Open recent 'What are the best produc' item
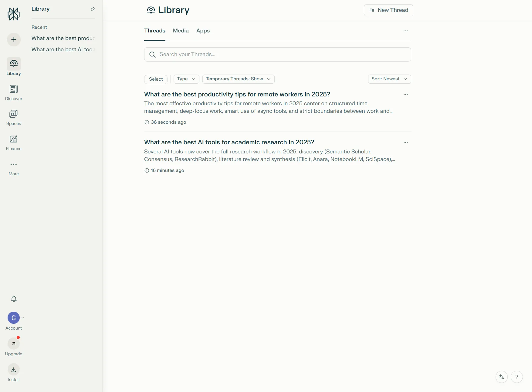Image resolution: width=532 pixels, height=392 pixels. pos(63,39)
